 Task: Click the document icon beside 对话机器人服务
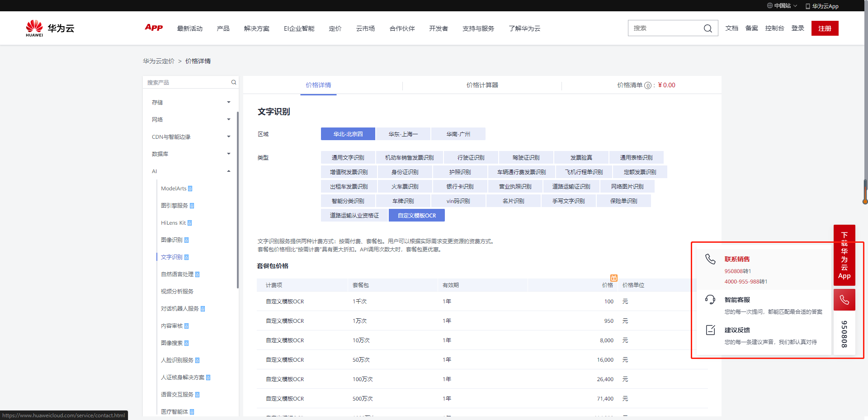tap(203, 309)
